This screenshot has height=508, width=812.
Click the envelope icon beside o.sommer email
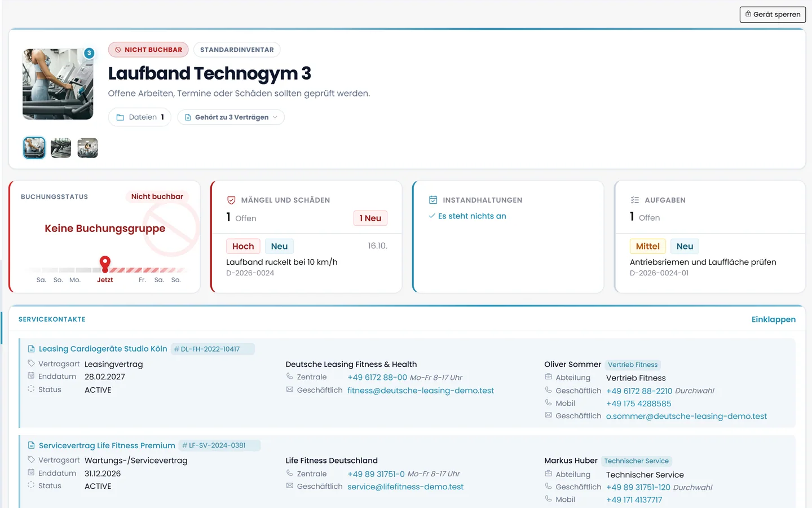click(x=548, y=415)
